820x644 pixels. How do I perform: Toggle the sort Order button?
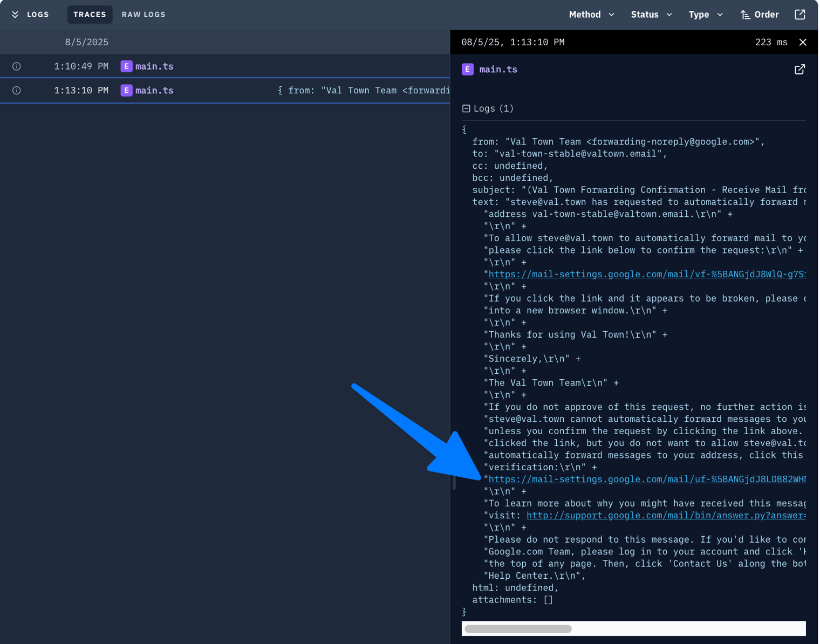pyautogui.click(x=759, y=15)
